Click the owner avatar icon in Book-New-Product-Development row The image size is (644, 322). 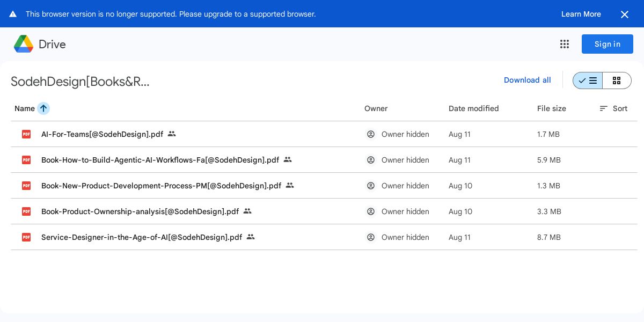click(371, 186)
